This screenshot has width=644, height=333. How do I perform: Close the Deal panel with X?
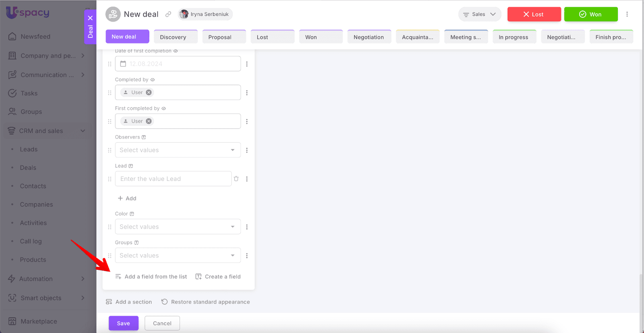tap(90, 18)
